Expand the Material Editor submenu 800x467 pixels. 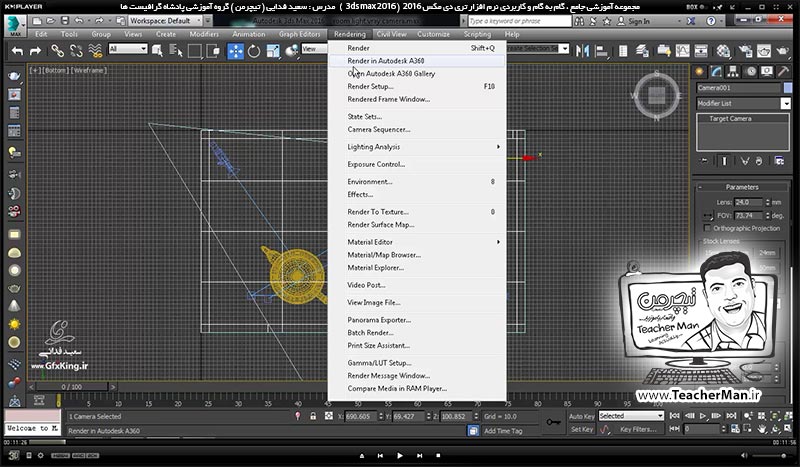(417, 242)
